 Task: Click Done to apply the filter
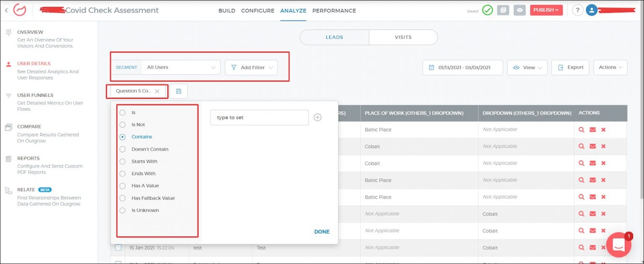tap(322, 232)
